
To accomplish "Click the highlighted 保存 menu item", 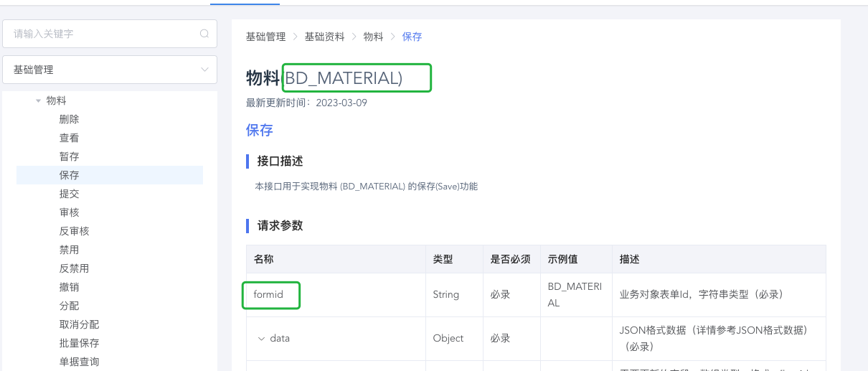I will pyautogui.click(x=70, y=175).
